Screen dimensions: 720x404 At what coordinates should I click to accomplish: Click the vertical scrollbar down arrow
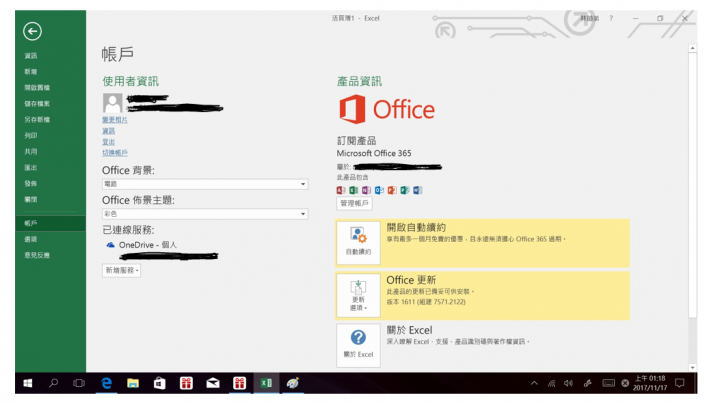[692, 367]
